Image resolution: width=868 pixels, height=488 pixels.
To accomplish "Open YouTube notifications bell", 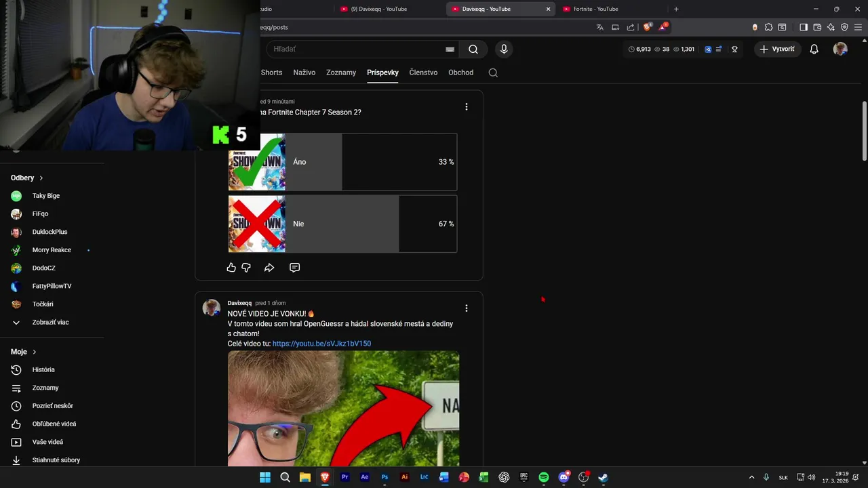I will coord(814,49).
